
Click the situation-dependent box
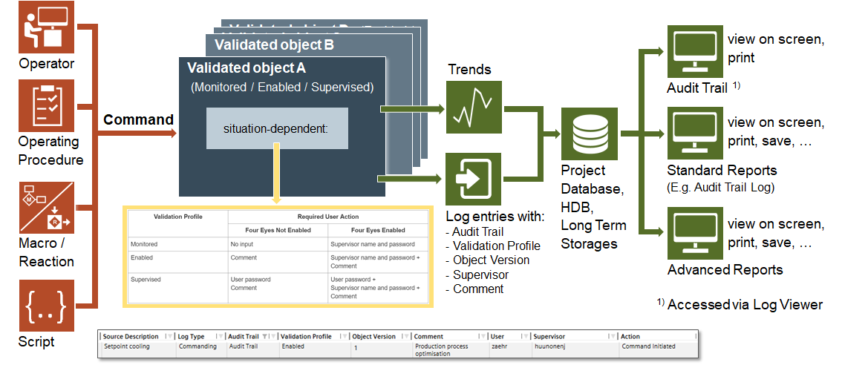(x=276, y=128)
